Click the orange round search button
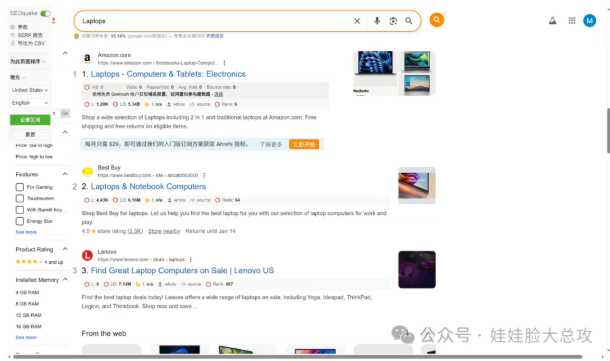This screenshot has width=610, height=361. pyautogui.click(x=436, y=19)
